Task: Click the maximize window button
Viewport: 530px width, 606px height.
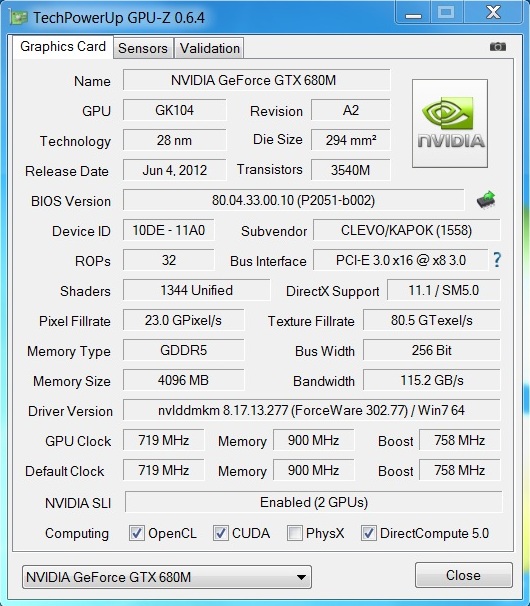Action: pyautogui.click(x=446, y=13)
